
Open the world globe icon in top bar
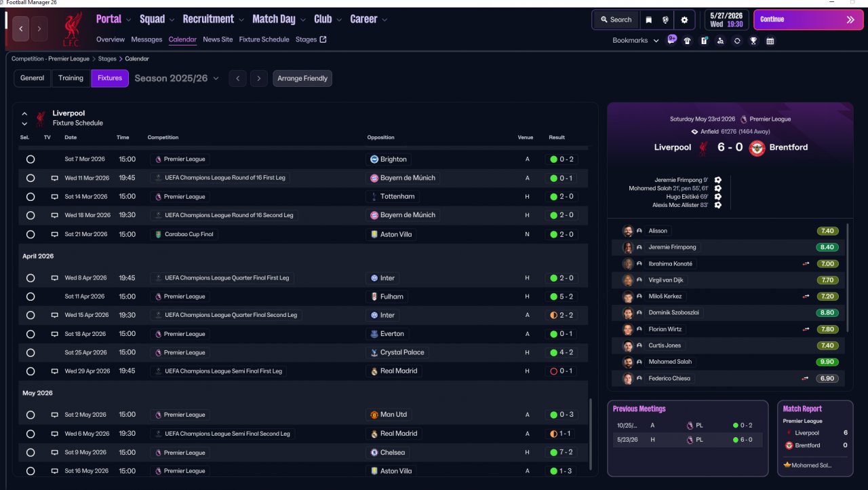pos(666,20)
